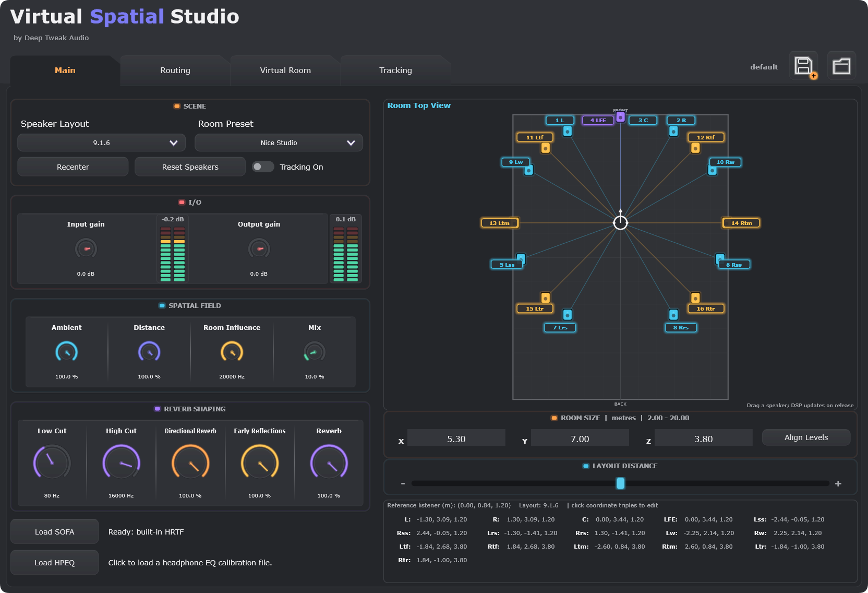This screenshot has width=868, height=593.
Task: Go to the Tracking tab
Action: click(395, 70)
